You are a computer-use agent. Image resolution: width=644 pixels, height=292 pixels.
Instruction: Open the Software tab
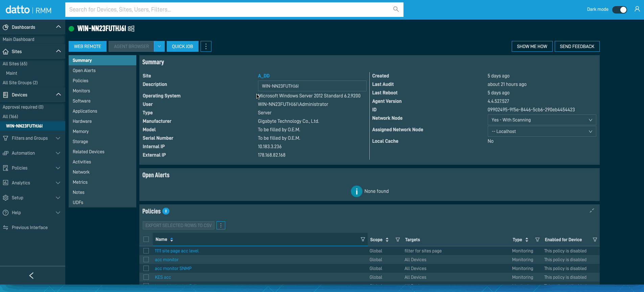coord(102,101)
